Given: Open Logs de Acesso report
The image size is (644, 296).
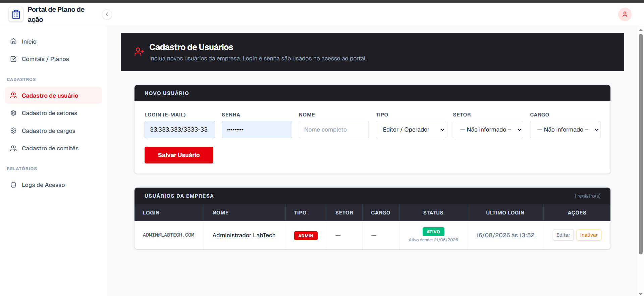Looking at the screenshot, I should [53, 185].
